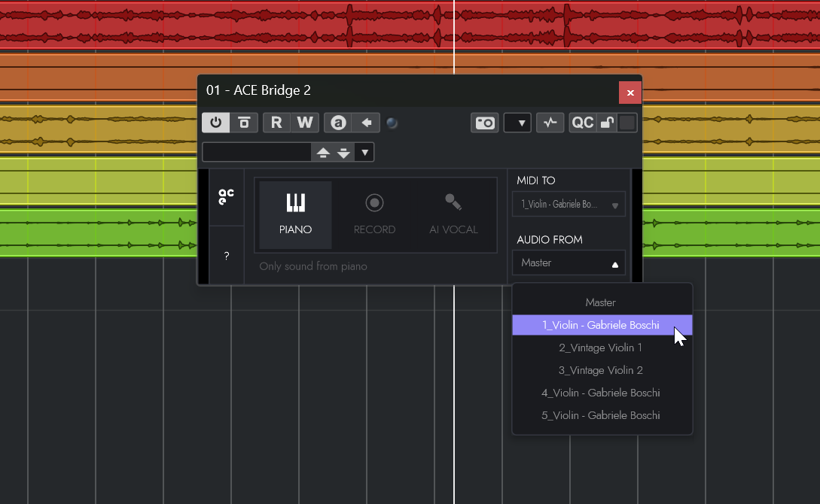Open the preset management dropdown arrow
The image size is (820, 504).
(x=364, y=152)
